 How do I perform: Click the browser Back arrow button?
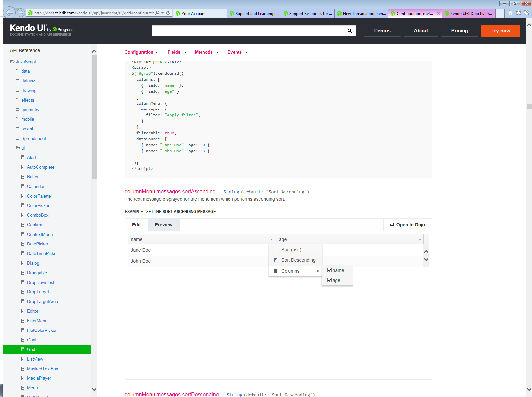[10, 13]
